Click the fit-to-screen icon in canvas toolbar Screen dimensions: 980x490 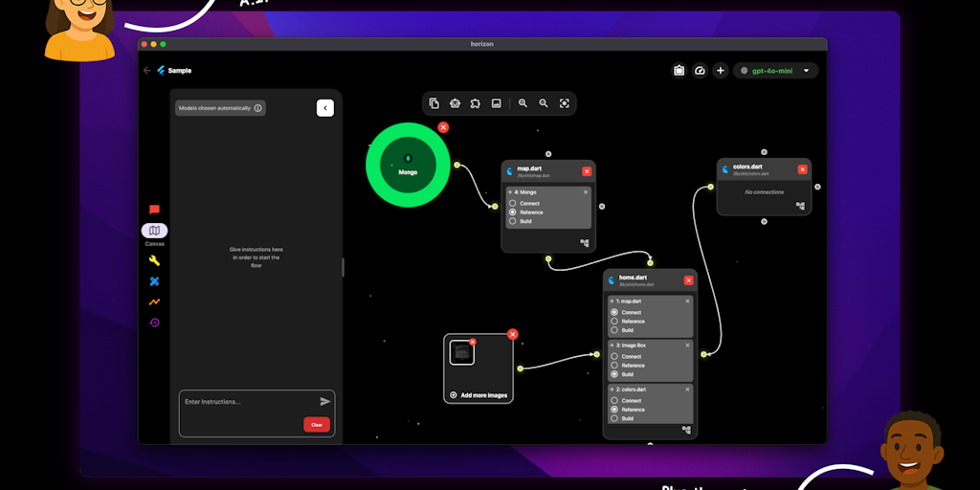tap(565, 103)
